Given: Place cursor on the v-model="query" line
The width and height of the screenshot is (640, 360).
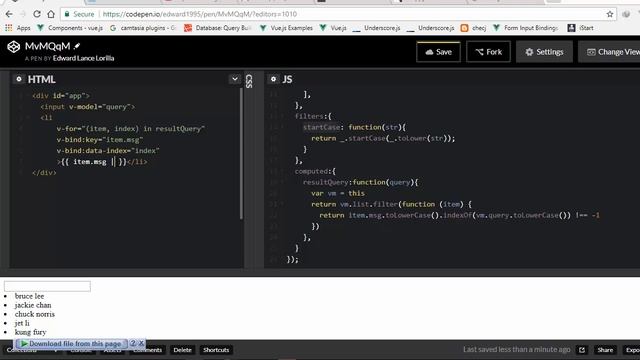Looking at the screenshot, I should (87, 107).
